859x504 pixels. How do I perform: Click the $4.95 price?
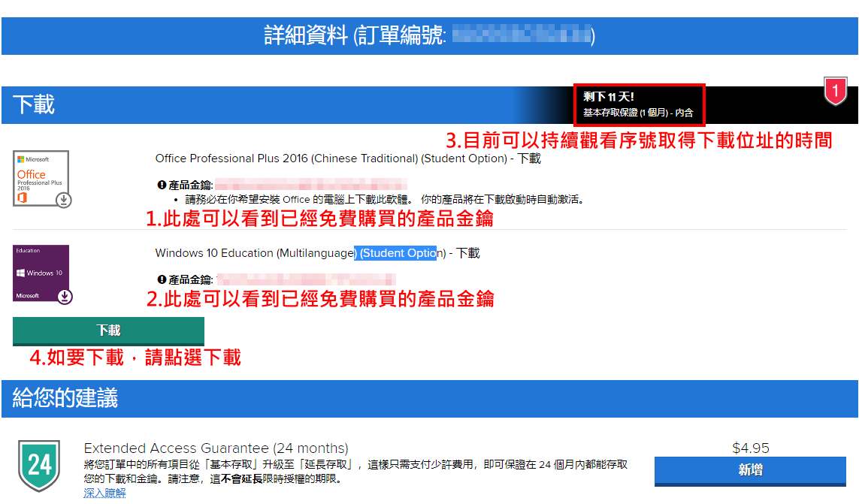pos(751,448)
